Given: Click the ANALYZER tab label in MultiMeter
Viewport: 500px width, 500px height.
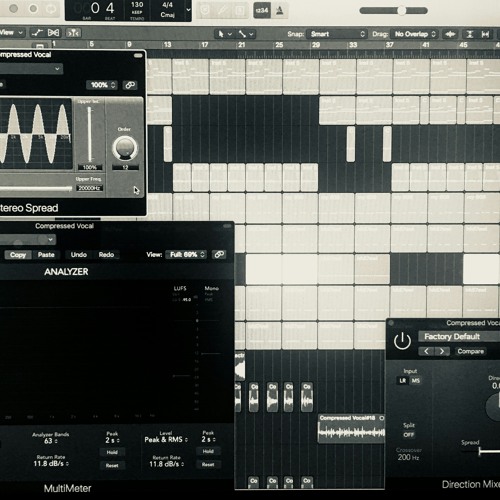Looking at the screenshot, I should [66, 272].
